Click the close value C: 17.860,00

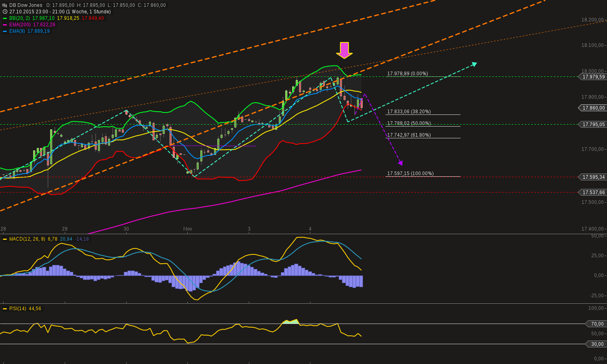pos(152,5)
